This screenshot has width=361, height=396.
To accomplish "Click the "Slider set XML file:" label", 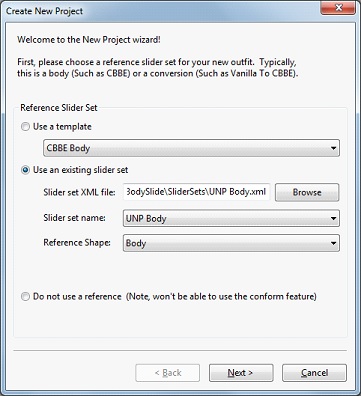I will click(79, 192).
